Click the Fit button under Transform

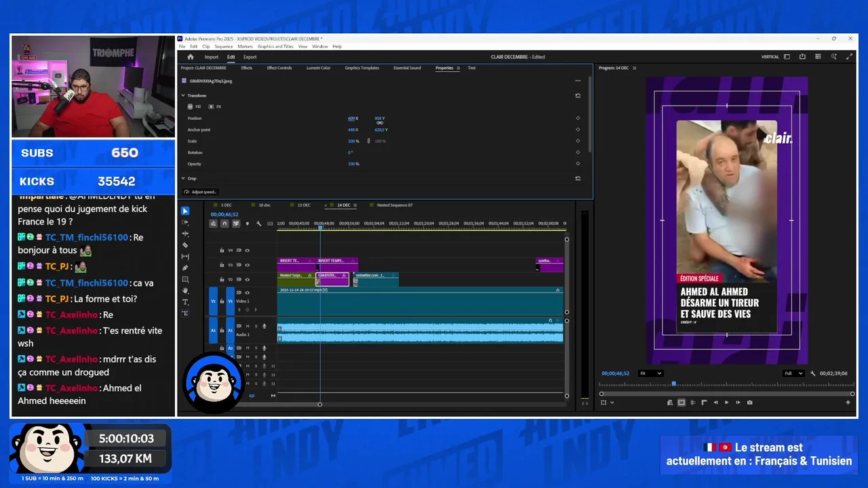point(215,106)
